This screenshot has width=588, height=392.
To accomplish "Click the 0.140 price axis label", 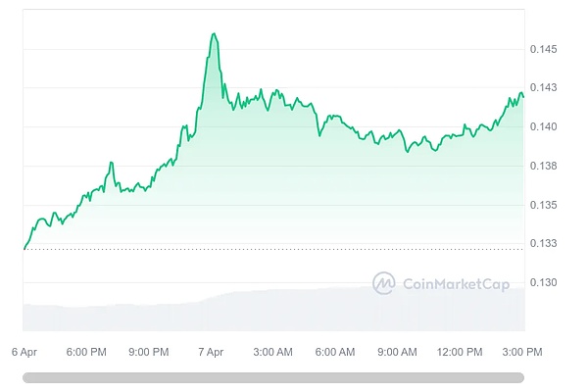I will coord(544,126).
